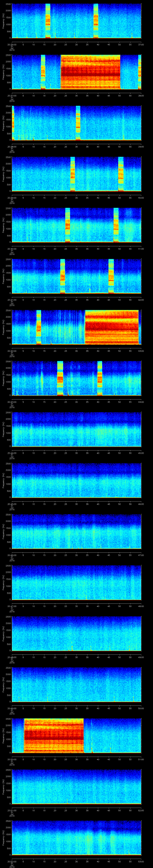Pick the burst near 25 seconds in the 20:40 spectrogram
Image resolution: width=153 pixels, height=868 pixels.
click(68, 225)
